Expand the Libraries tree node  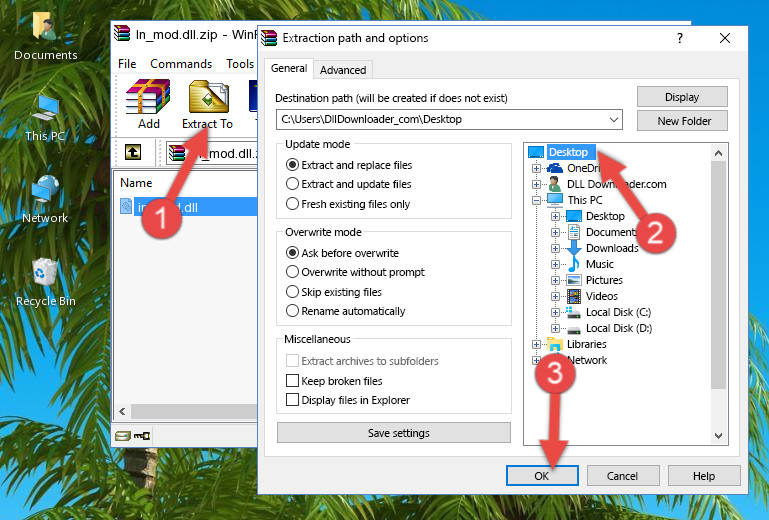coord(536,344)
